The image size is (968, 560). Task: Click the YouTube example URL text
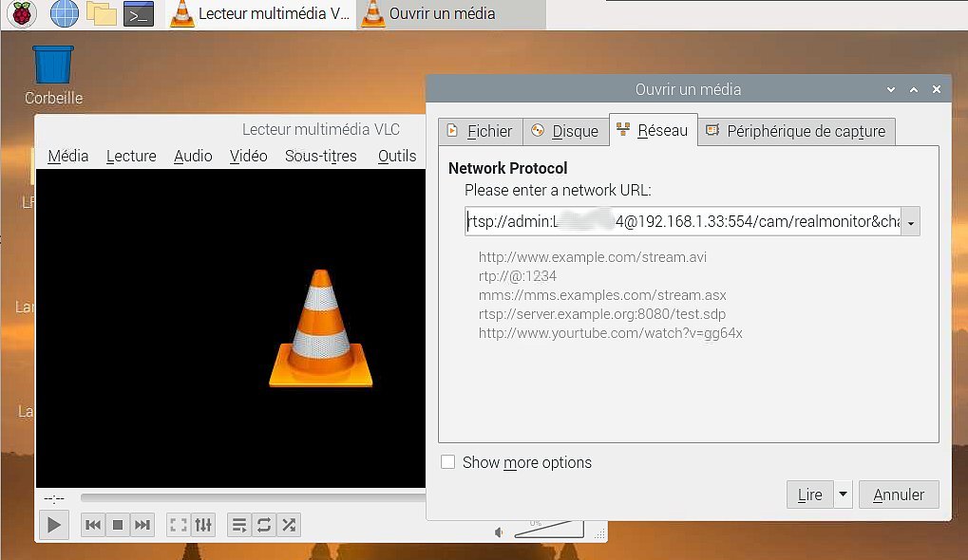611,334
